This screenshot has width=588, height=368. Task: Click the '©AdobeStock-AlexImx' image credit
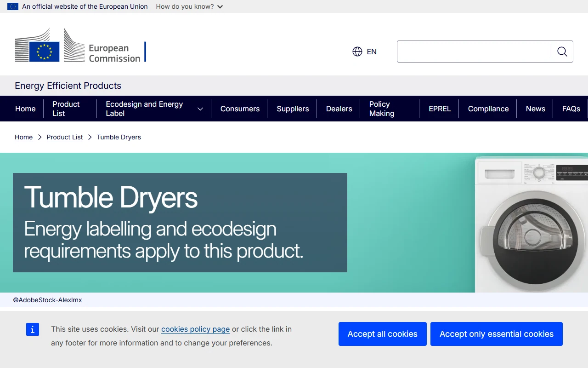pyautogui.click(x=47, y=300)
